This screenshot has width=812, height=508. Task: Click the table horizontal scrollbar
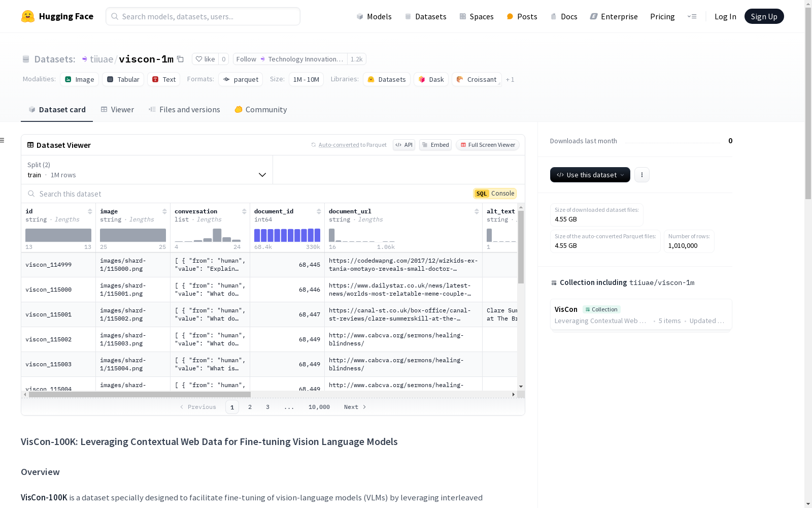(140, 394)
